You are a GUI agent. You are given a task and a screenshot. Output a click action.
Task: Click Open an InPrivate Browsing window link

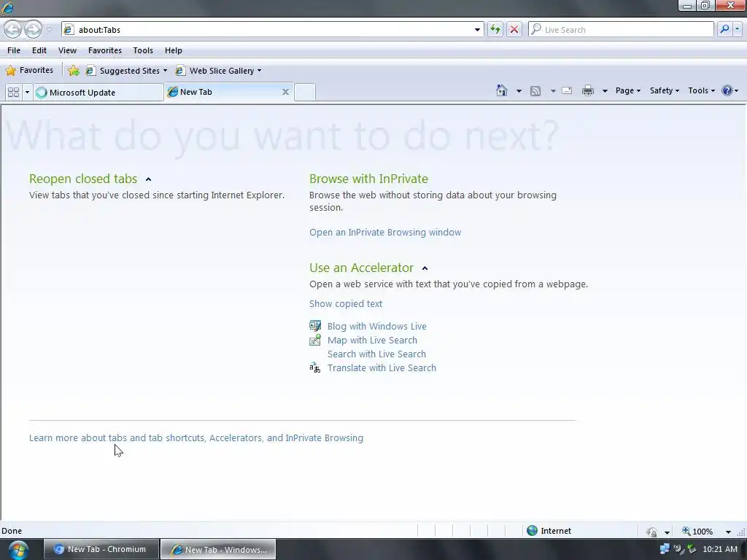point(385,233)
